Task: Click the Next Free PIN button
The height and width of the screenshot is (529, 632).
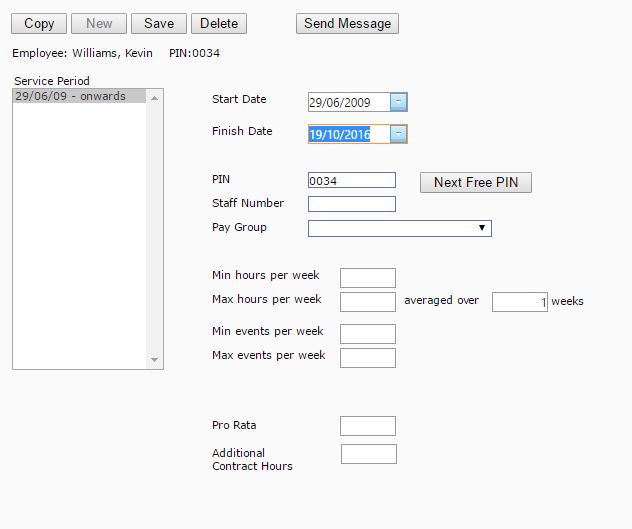Action: tap(475, 182)
